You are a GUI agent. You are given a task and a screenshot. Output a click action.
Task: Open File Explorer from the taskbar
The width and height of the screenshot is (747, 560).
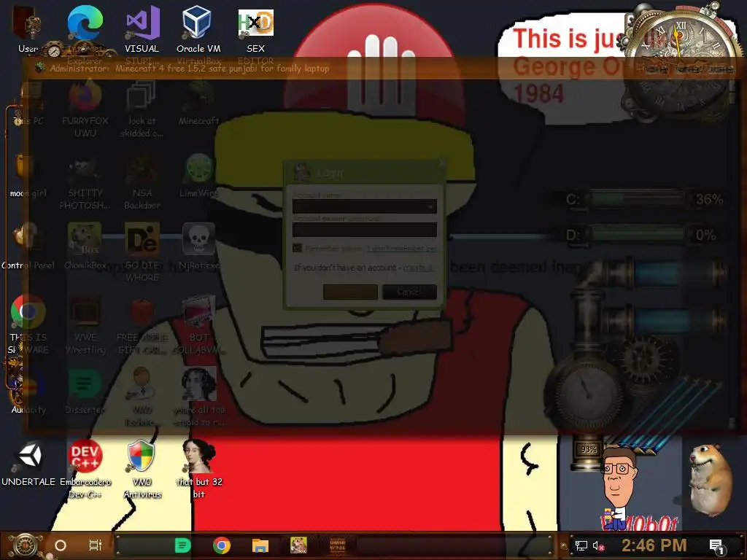tap(260, 545)
